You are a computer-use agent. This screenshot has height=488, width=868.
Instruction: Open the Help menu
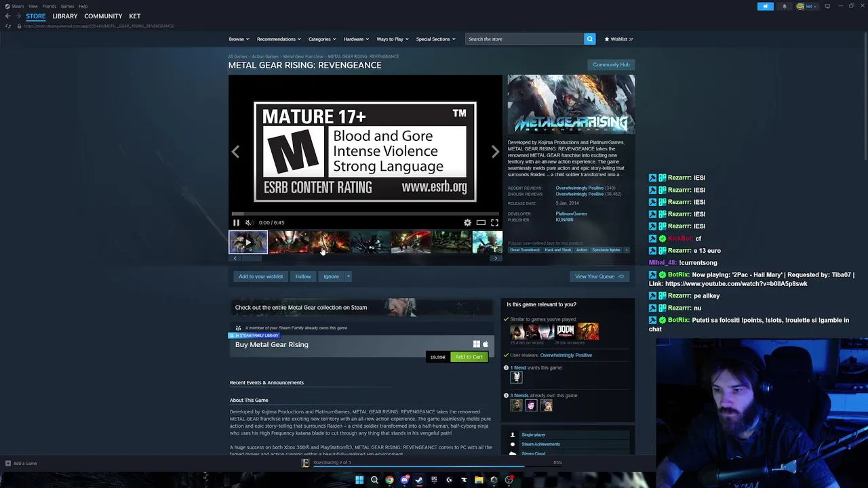pos(83,6)
